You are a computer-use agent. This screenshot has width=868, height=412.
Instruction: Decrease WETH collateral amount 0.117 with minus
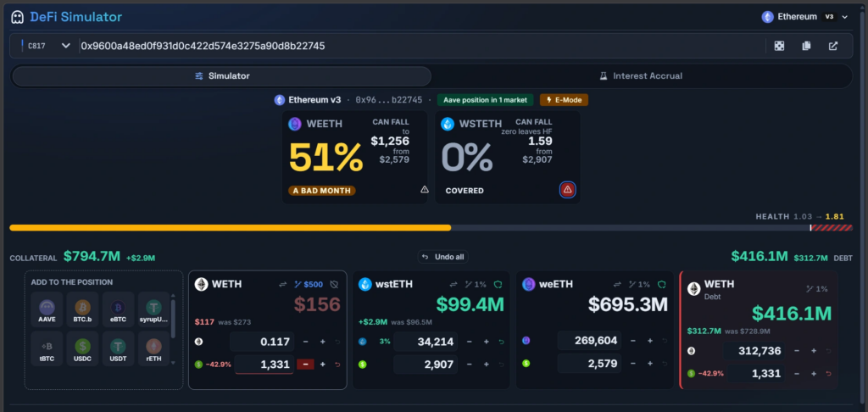(x=305, y=342)
